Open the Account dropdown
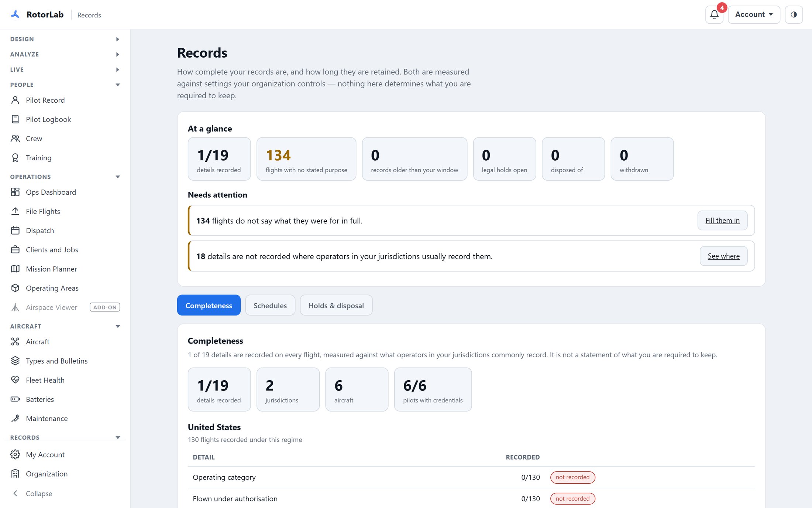This screenshot has width=812, height=508. point(754,15)
